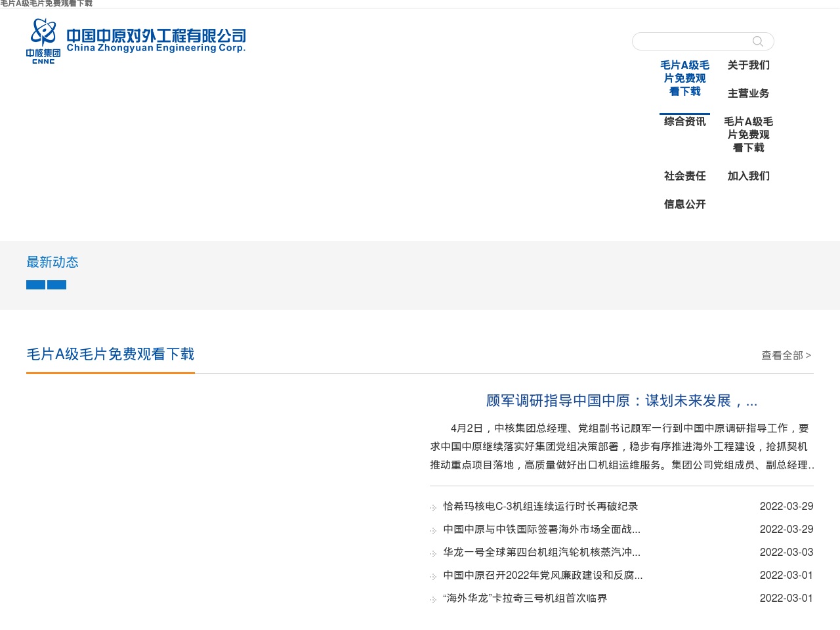Open news 中国中原召开2022年党风廉政建设
The height and width of the screenshot is (630, 840).
click(543, 575)
